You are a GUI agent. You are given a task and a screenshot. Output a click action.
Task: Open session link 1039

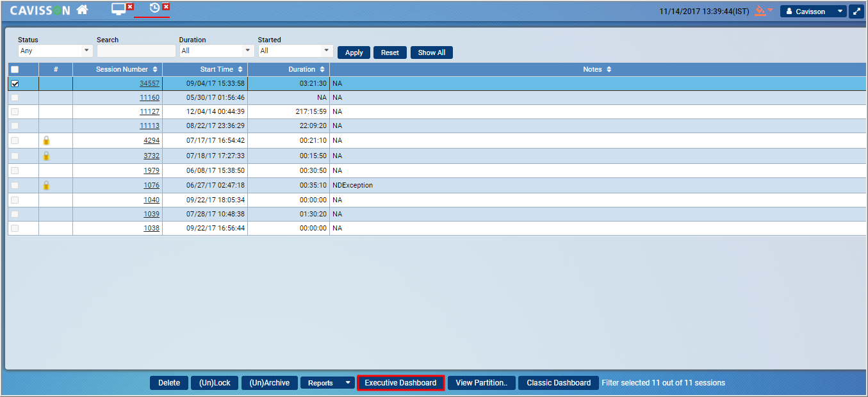(x=151, y=214)
